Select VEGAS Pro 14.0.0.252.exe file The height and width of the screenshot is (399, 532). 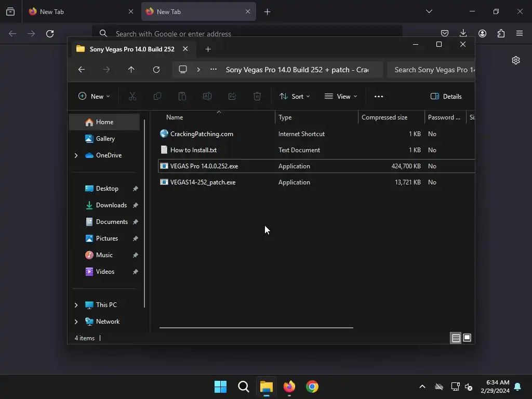tap(316, 166)
